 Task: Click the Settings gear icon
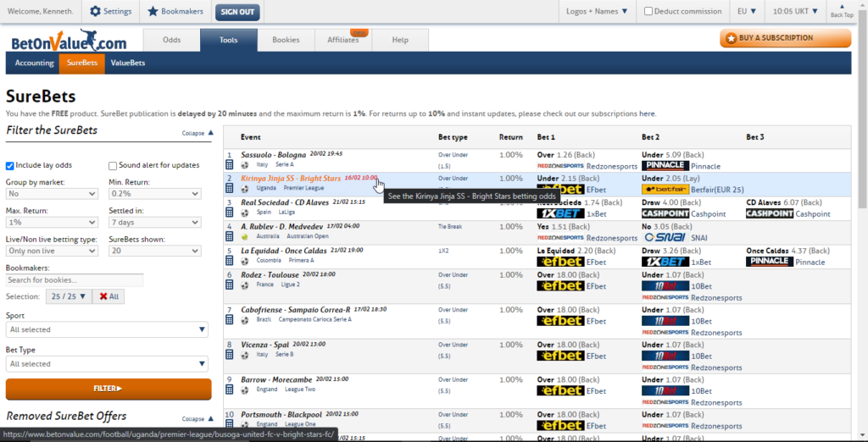pyautogui.click(x=95, y=11)
